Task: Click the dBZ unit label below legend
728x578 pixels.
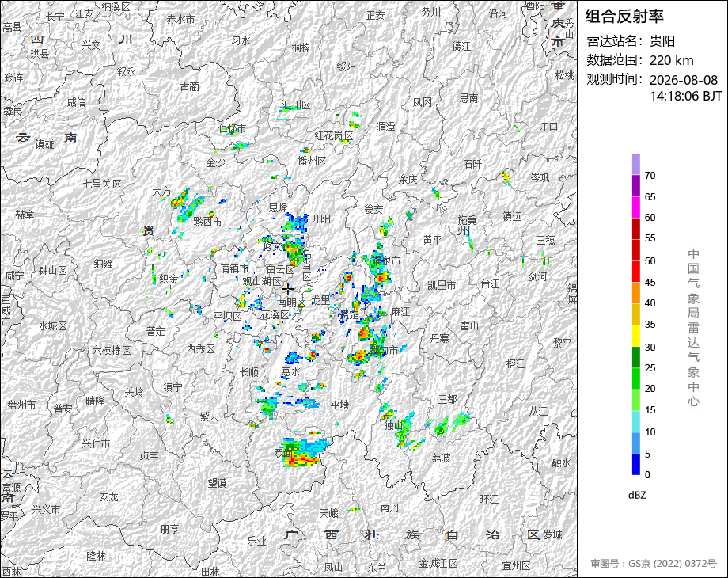Action: pos(637,495)
